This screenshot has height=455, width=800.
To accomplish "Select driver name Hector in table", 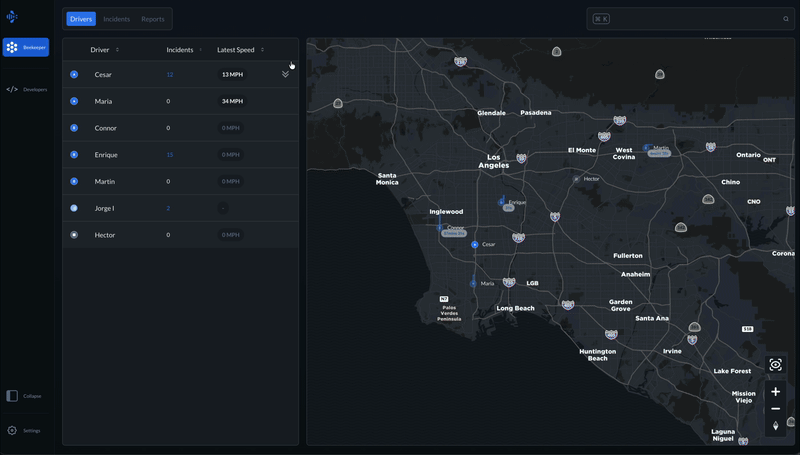I will (x=105, y=235).
